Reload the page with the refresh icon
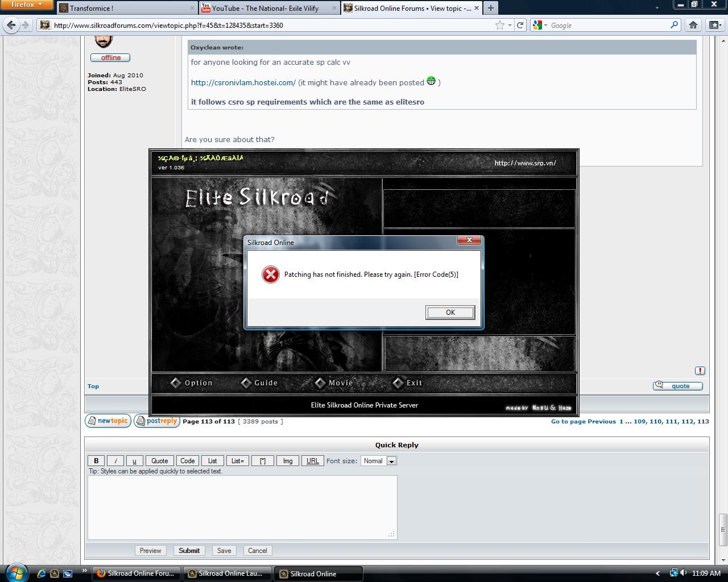Viewport: 728px width, 582px height. click(521, 25)
